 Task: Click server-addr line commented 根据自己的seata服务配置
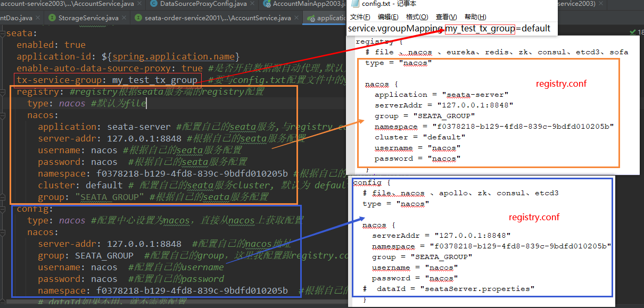pyautogui.click(x=171, y=138)
